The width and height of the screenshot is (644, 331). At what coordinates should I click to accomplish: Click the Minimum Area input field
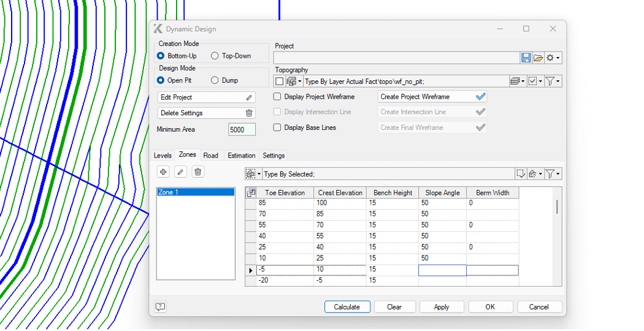(242, 129)
